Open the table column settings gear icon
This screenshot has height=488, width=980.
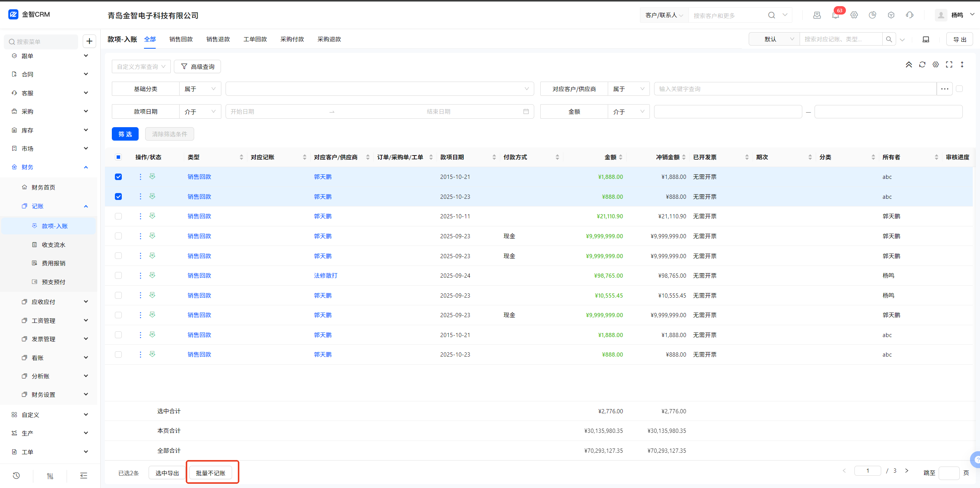click(x=936, y=65)
